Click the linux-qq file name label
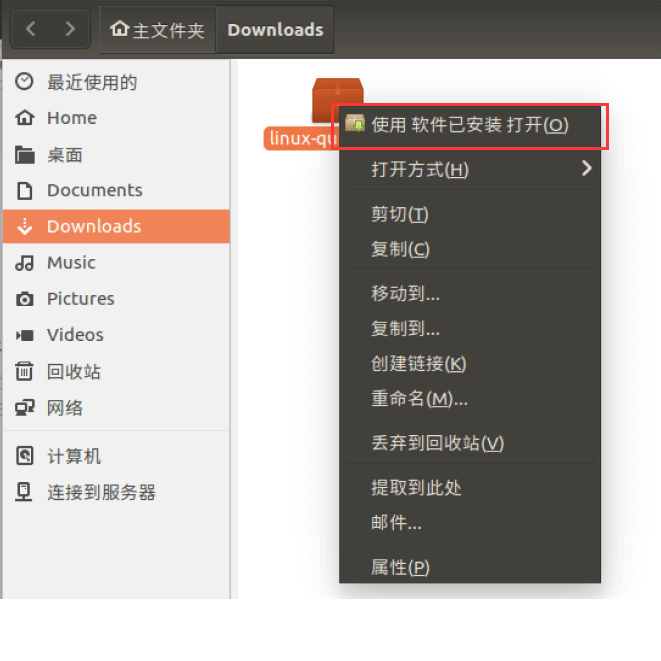 [301, 138]
